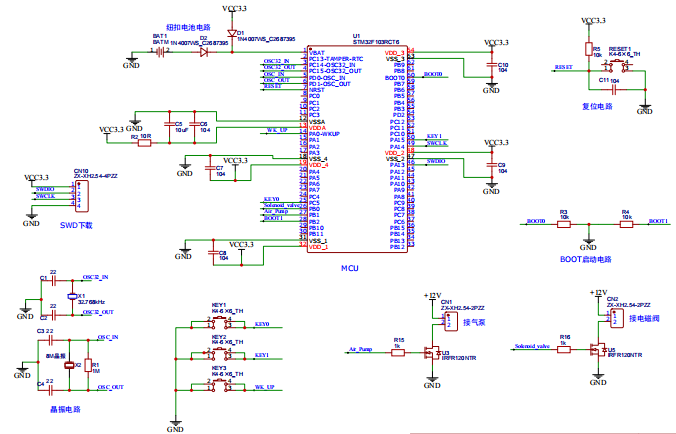
Task: Select the CN1 air pump connector
Action: pos(451,322)
